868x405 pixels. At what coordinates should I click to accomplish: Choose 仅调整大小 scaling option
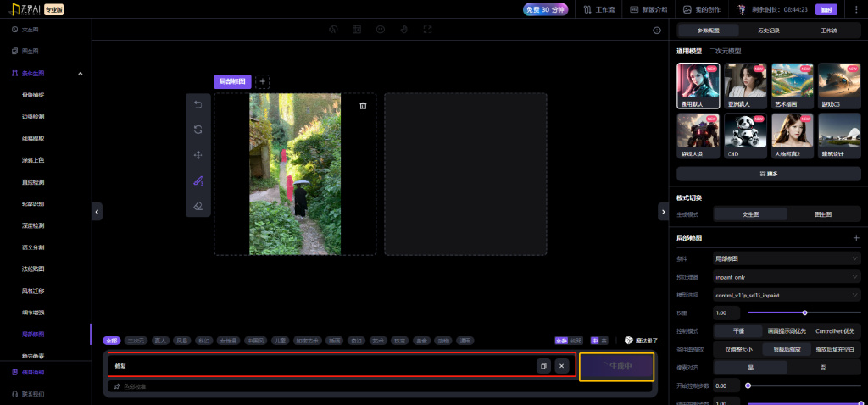click(x=738, y=349)
